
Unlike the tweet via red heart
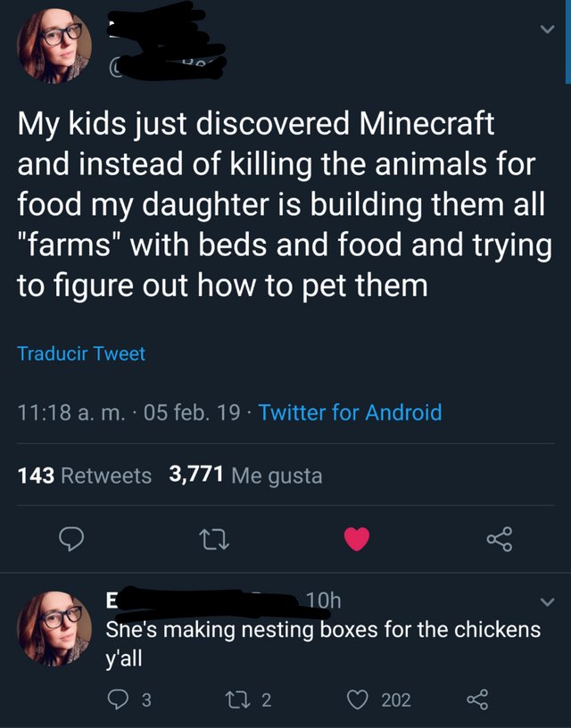[357, 539]
